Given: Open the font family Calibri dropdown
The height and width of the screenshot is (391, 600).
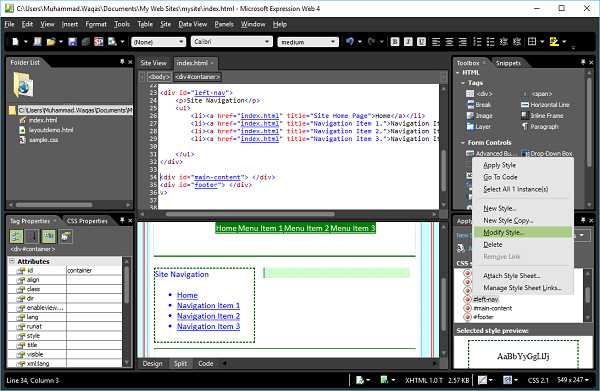Looking at the screenshot, I should click(x=232, y=42).
